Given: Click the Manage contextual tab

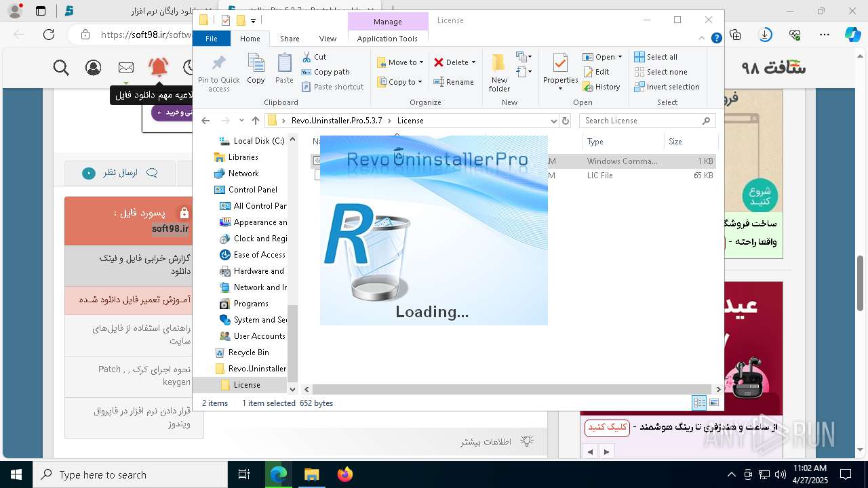Looking at the screenshot, I should click(x=387, y=22).
